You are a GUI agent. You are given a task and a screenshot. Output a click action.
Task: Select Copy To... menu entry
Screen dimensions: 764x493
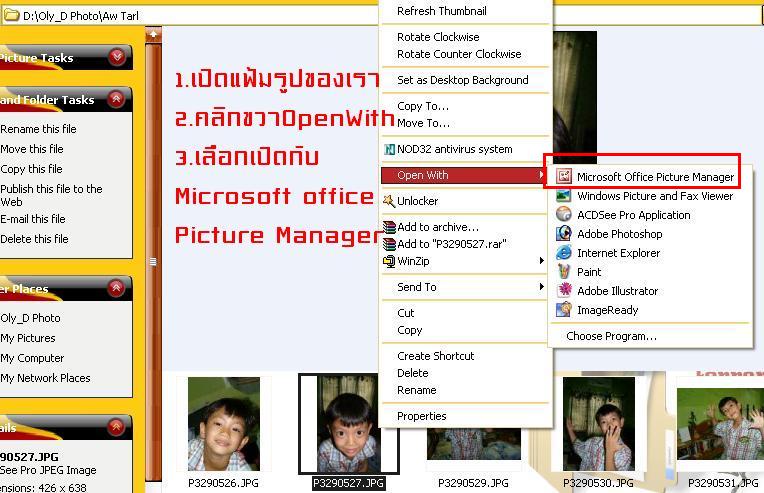coord(465,106)
